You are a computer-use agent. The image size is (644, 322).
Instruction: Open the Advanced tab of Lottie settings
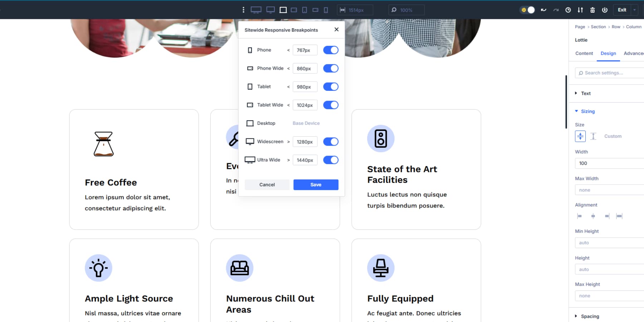tap(634, 53)
